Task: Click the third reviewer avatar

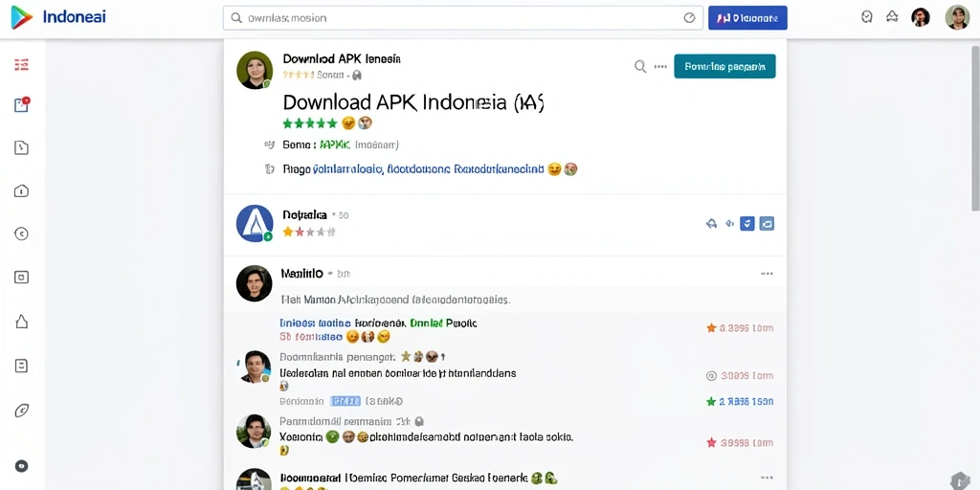Action: (254, 431)
